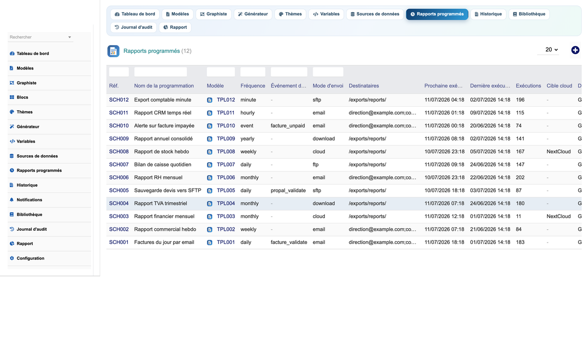This screenshot has height=364, width=588.
Task: Click the model icon next to TPL002
Action: click(x=210, y=229)
